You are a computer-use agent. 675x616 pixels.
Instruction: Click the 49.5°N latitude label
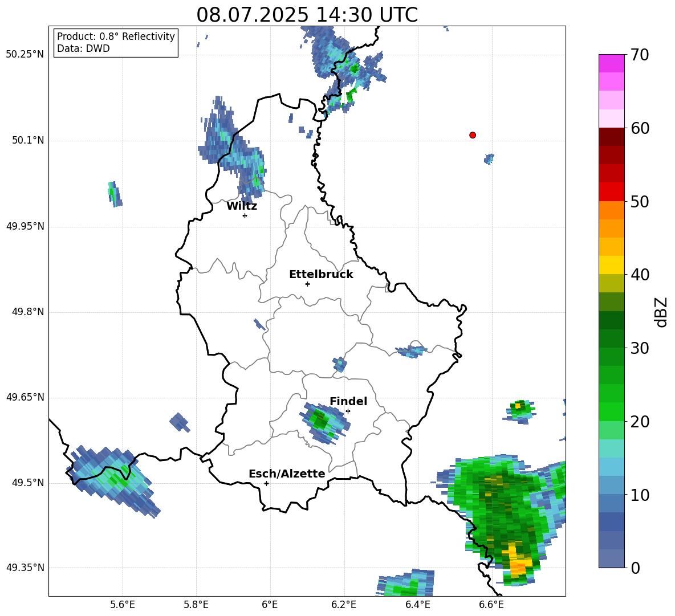coord(28,483)
